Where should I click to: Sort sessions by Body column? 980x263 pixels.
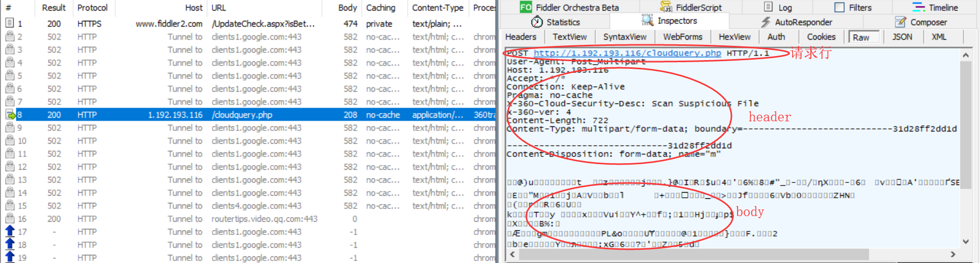(348, 8)
